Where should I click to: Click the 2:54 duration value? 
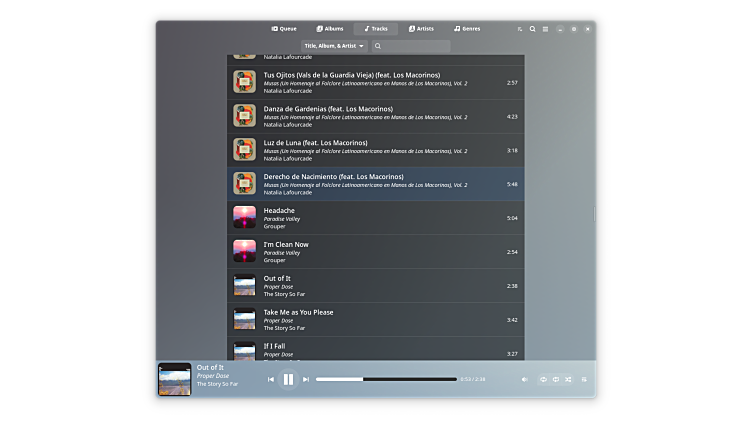(512, 252)
